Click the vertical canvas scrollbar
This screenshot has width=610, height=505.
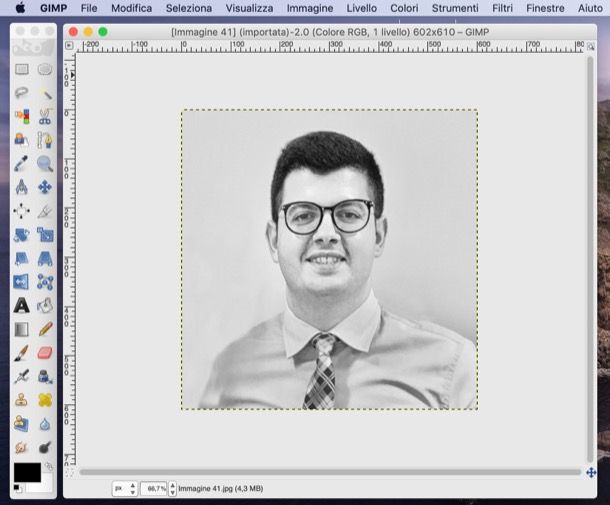click(x=591, y=260)
